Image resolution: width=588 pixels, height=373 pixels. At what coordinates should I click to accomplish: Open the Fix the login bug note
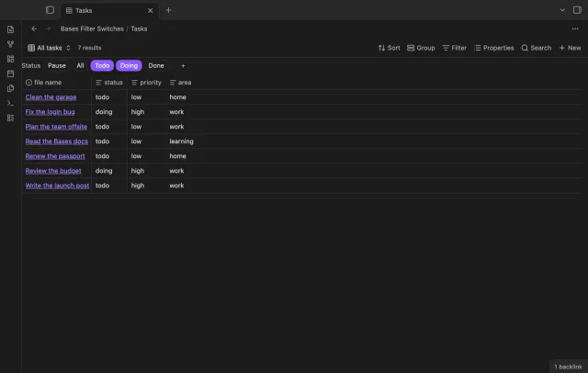pyautogui.click(x=50, y=112)
